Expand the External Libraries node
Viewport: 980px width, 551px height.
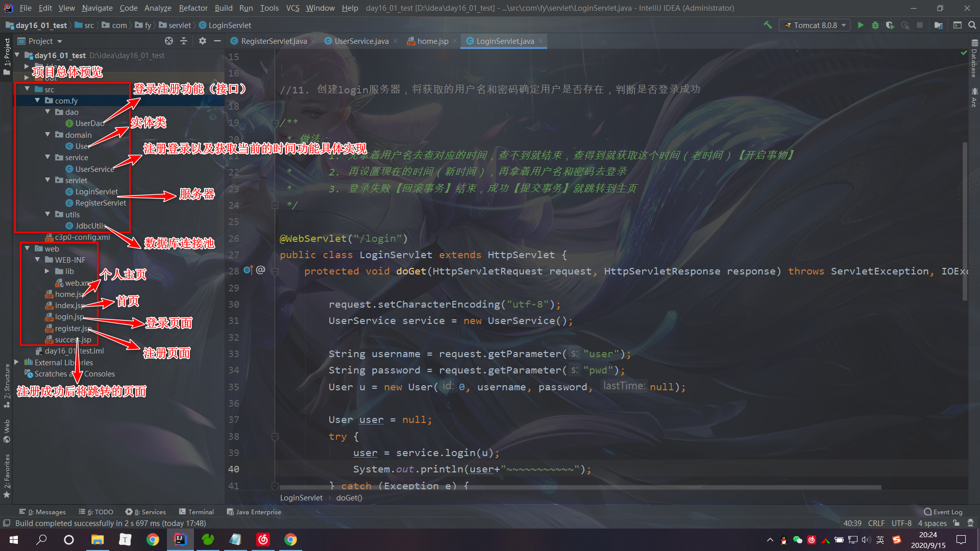point(17,362)
